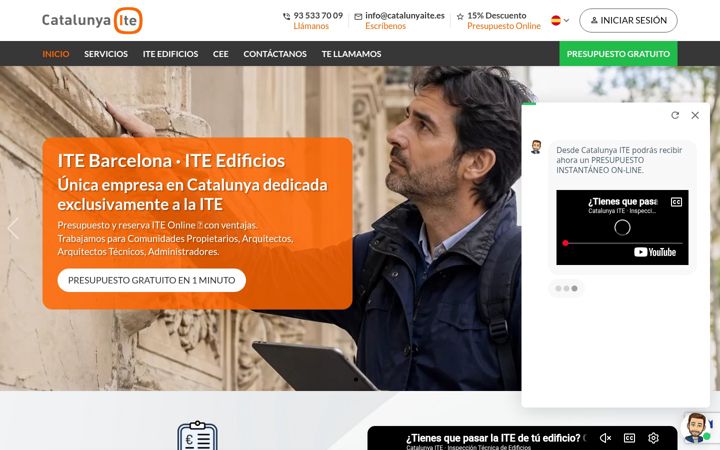The width and height of the screenshot is (720, 450).
Task: Click the euro clipboard budget icon
Action: (x=197, y=435)
